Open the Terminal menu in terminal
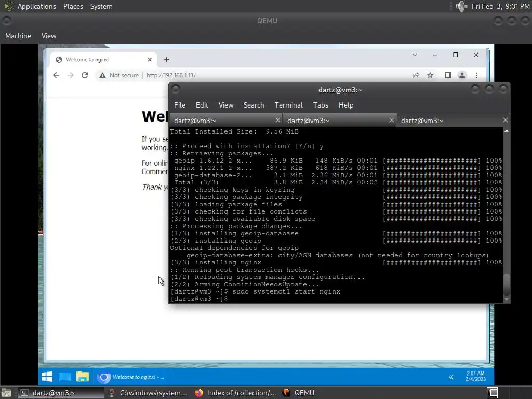The width and height of the screenshot is (532, 399). pyautogui.click(x=289, y=105)
